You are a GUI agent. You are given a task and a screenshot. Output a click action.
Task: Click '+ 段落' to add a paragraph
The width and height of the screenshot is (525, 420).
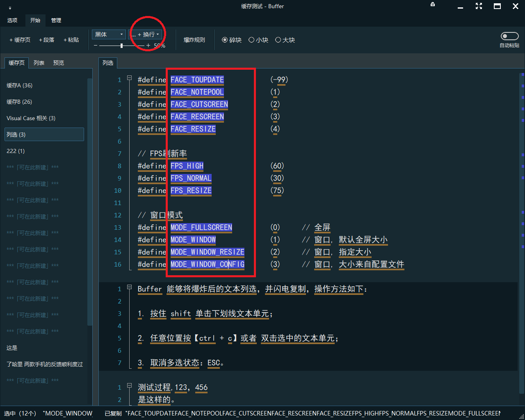46,40
